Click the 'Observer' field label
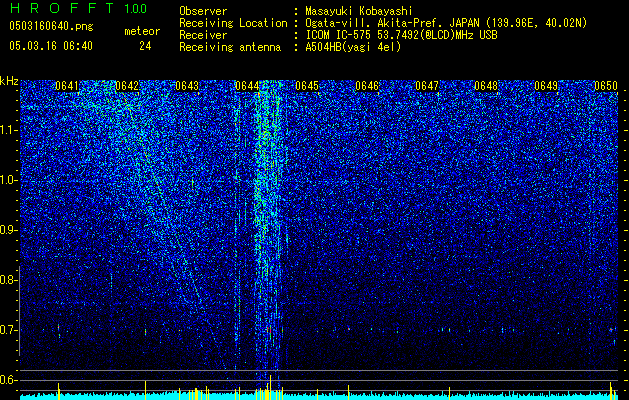Image resolution: width=629 pixels, height=400 pixels. [203, 11]
